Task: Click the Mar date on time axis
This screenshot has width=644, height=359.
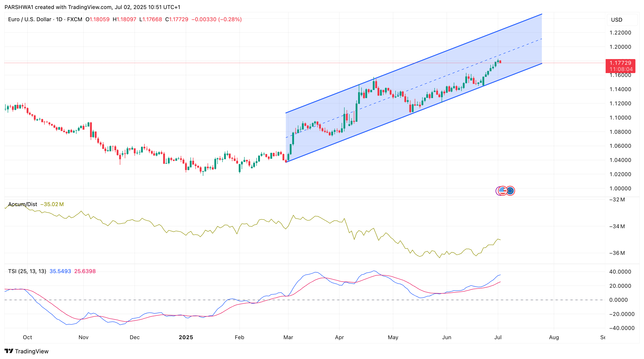Action: [x=288, y=337]
